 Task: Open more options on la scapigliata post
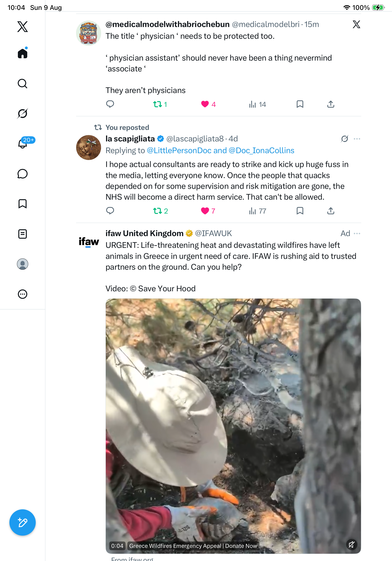(x=357, y=139)
